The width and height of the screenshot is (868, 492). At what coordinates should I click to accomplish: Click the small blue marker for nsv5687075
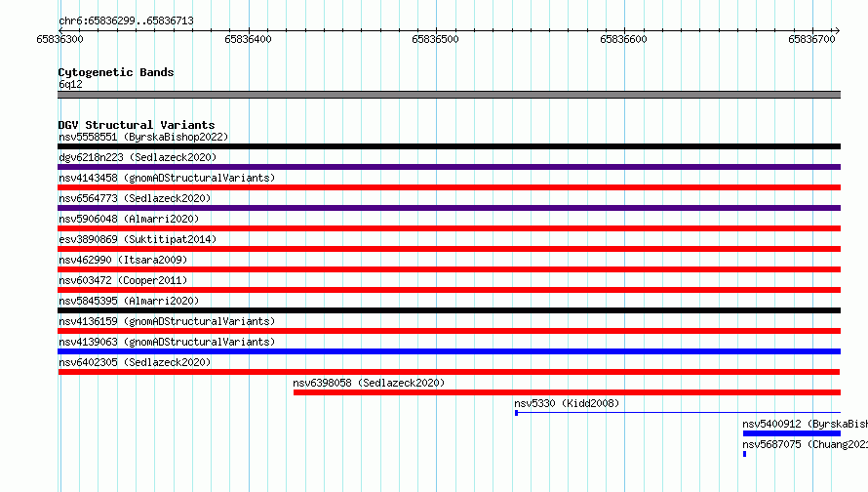click(x=744, y=454)
